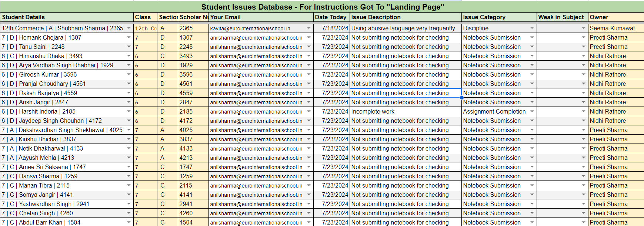Select the Date Today header cell
This screenshot has height=226, width=644.
click(331, 17)
